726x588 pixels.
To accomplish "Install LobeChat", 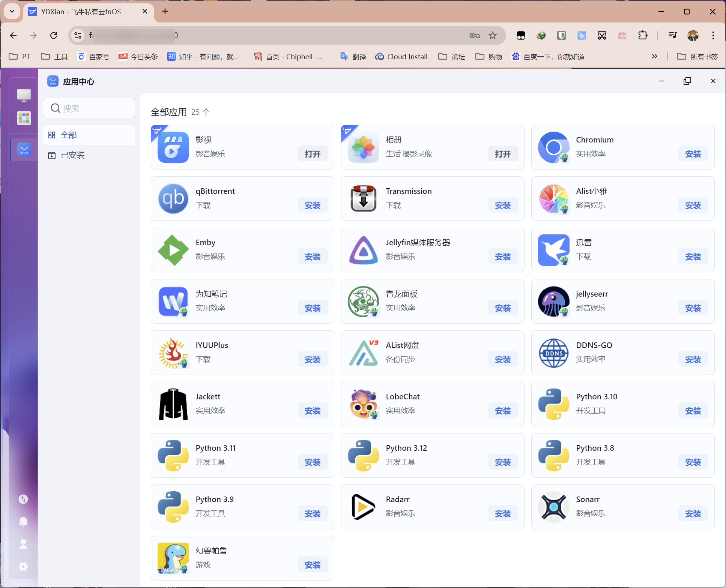I will (x=503, y=411).
